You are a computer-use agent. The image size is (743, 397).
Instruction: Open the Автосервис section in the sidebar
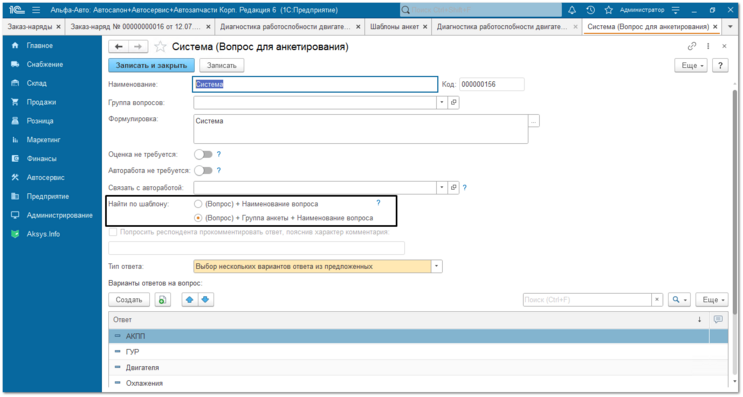(45, 177)
